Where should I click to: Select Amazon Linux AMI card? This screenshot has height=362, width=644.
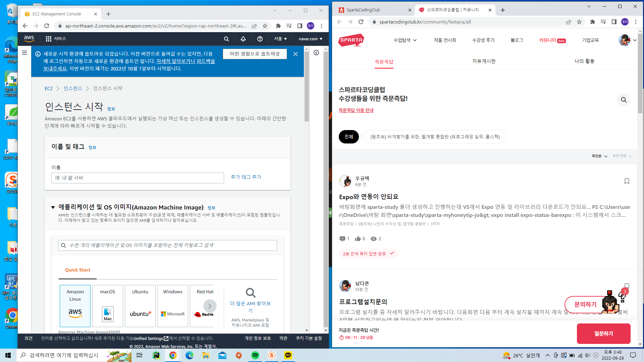pyautogui.click(x=75, y=306)
